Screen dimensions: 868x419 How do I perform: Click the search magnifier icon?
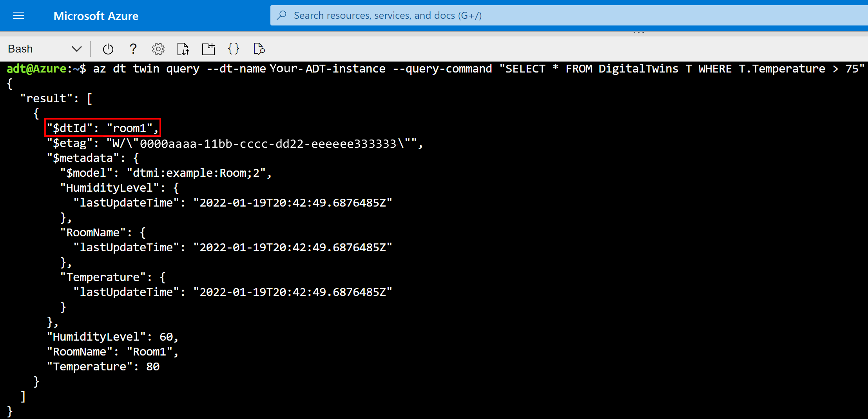pos(281,15)
